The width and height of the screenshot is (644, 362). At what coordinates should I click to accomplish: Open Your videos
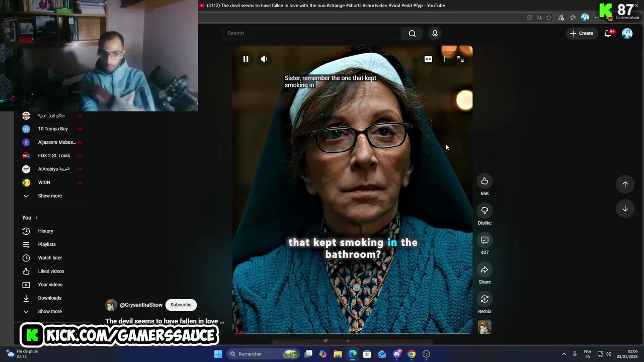(x=50, y=285)
